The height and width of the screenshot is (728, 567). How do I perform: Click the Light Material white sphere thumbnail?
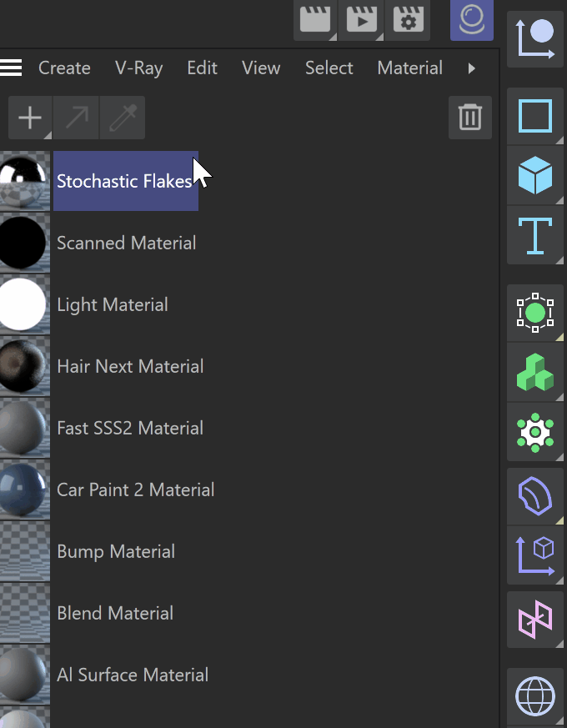point(24,304)
